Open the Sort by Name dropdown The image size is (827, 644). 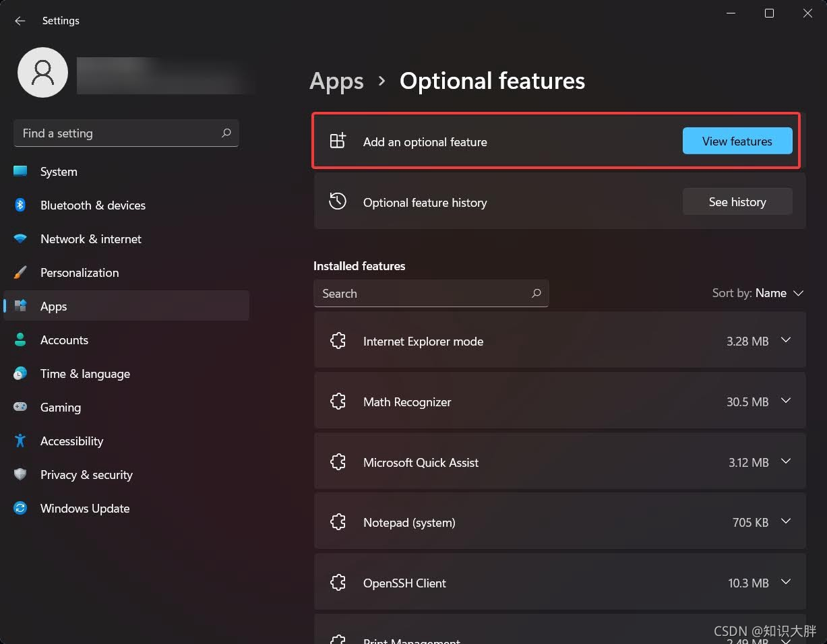coord(758,293)
